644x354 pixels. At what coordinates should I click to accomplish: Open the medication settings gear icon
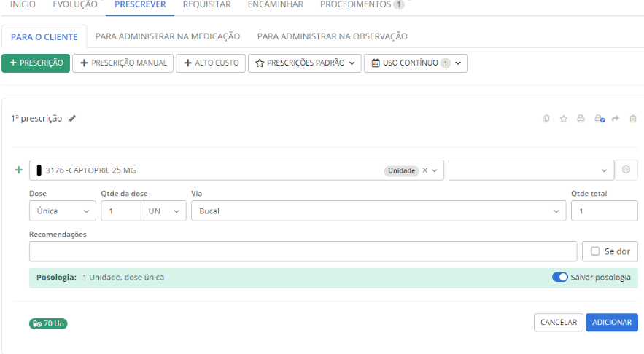pyautogui.click(x=626, y=170)
